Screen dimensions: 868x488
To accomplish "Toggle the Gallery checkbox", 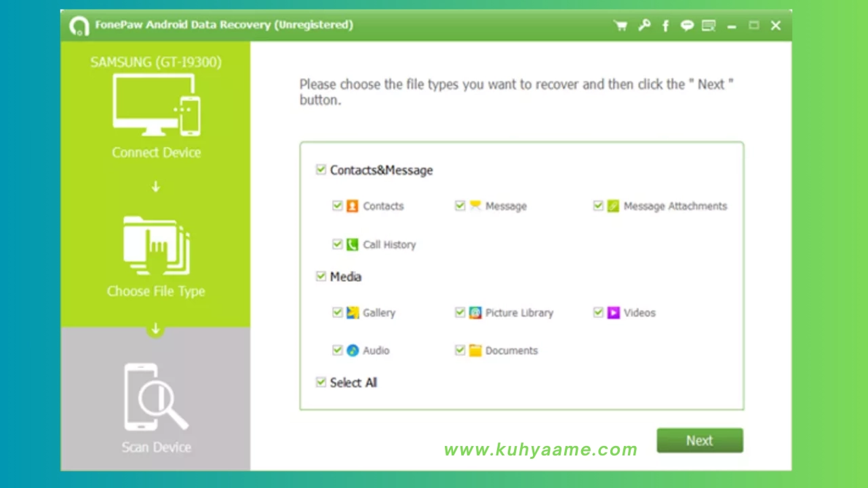I will coord(337,312).
